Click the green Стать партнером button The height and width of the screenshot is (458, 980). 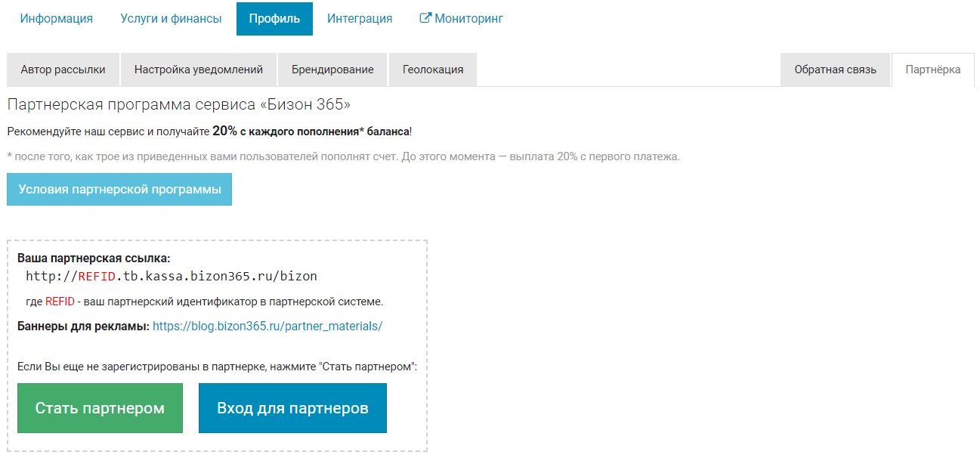(x=100, y=408)
